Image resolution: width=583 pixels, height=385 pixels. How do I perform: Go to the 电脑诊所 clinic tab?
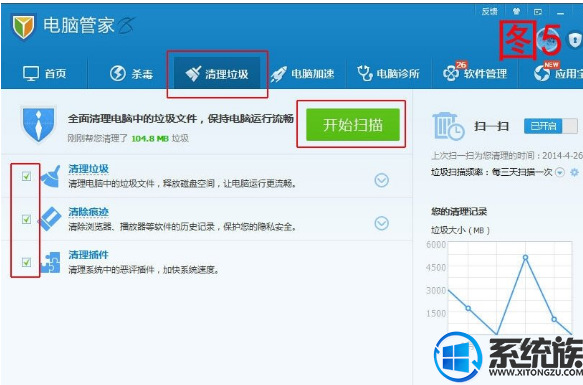389,74
